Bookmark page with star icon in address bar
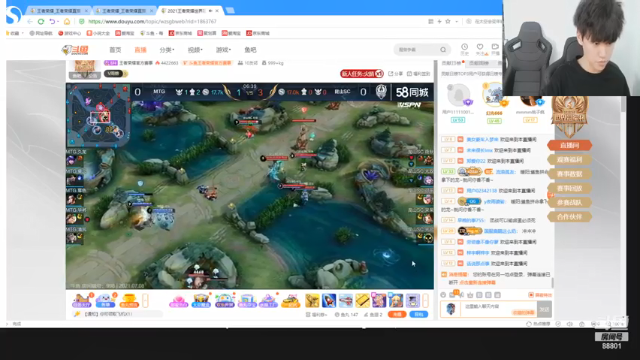The image size is (640, 360). point(448,21)
